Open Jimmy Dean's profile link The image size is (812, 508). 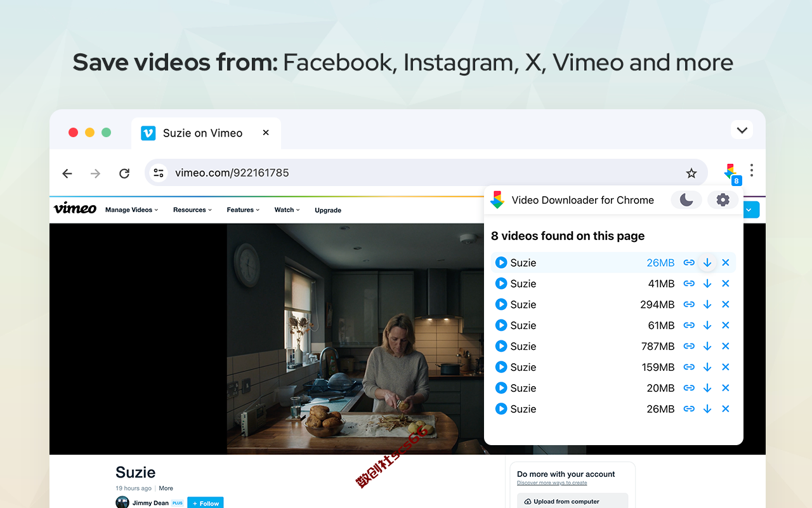tap(150, 503)
